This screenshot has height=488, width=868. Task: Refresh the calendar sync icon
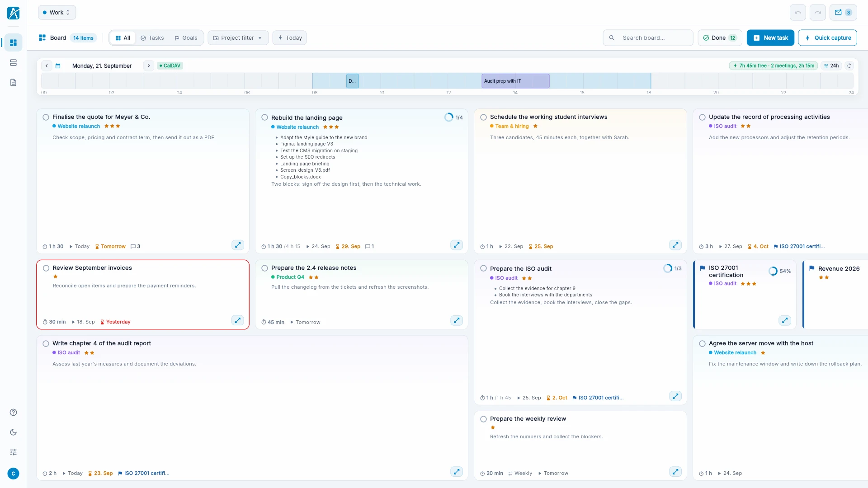tap(849, 66)
